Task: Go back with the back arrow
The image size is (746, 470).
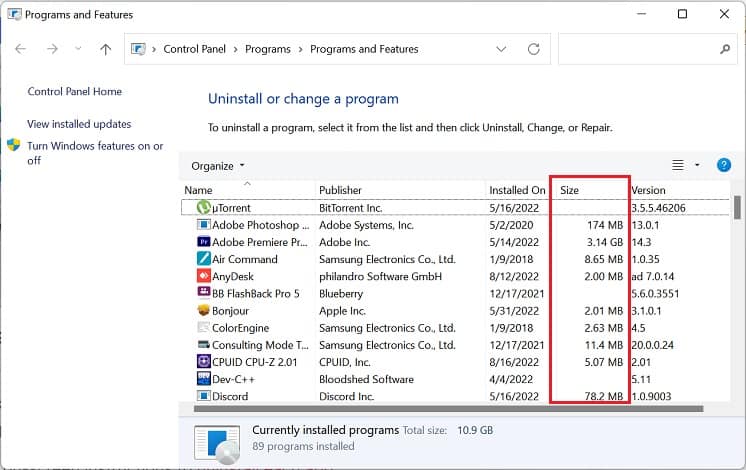Action: point(20,49)
